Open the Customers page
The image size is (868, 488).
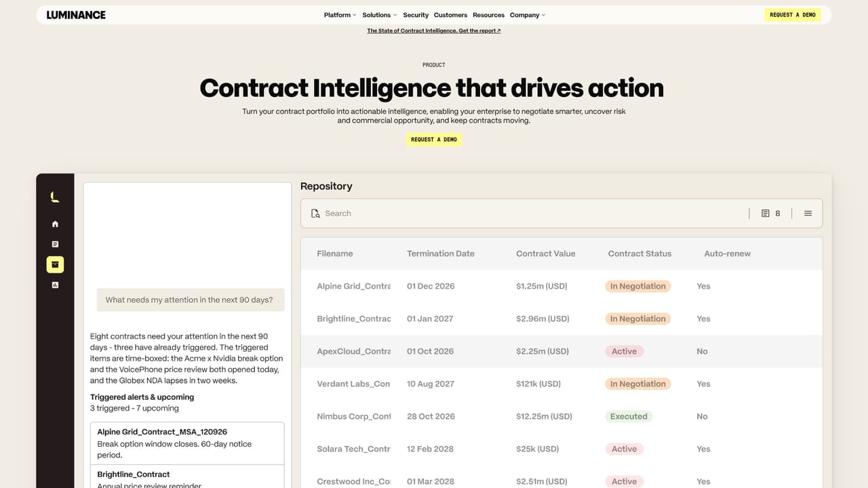coord(450,15)
